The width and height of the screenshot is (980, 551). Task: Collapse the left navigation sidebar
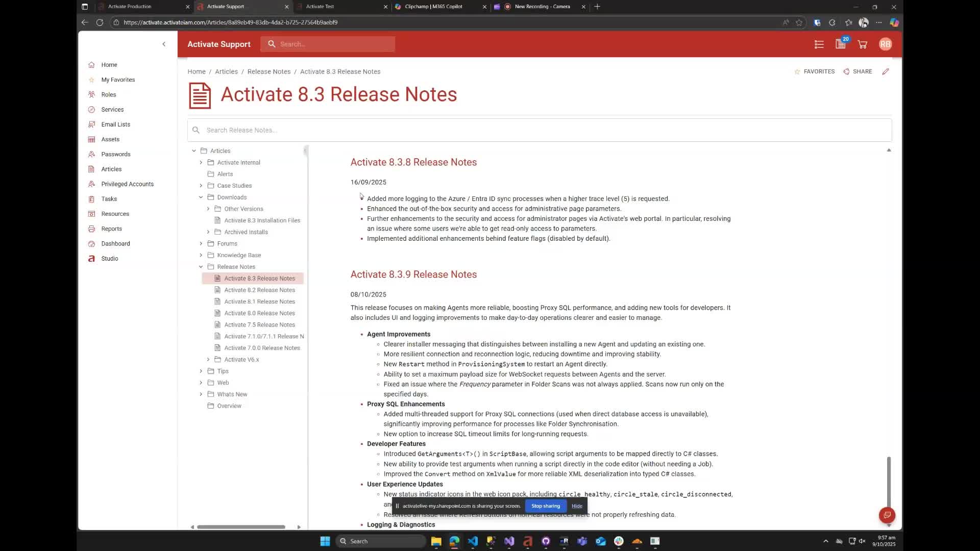pos(164,44)
